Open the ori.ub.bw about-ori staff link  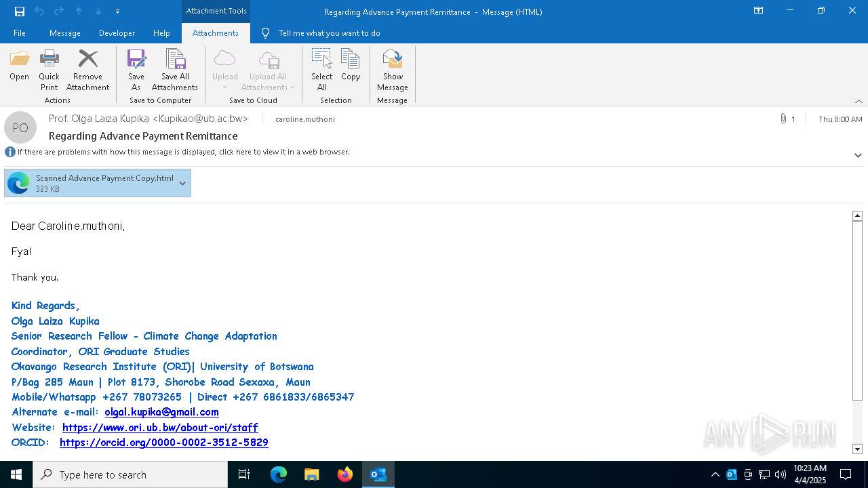tap(160, 428)
